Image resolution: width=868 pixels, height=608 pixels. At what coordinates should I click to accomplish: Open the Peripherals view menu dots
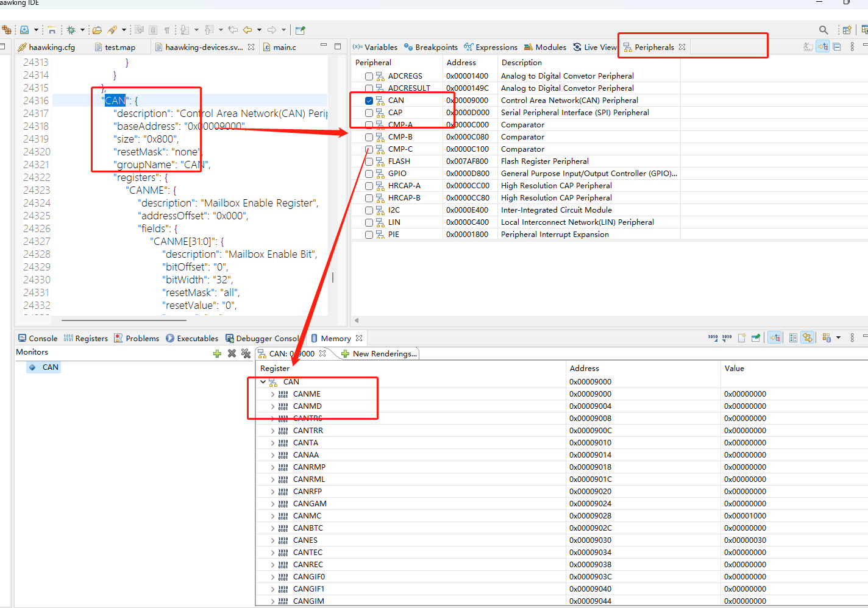click(x=852, y=46)
